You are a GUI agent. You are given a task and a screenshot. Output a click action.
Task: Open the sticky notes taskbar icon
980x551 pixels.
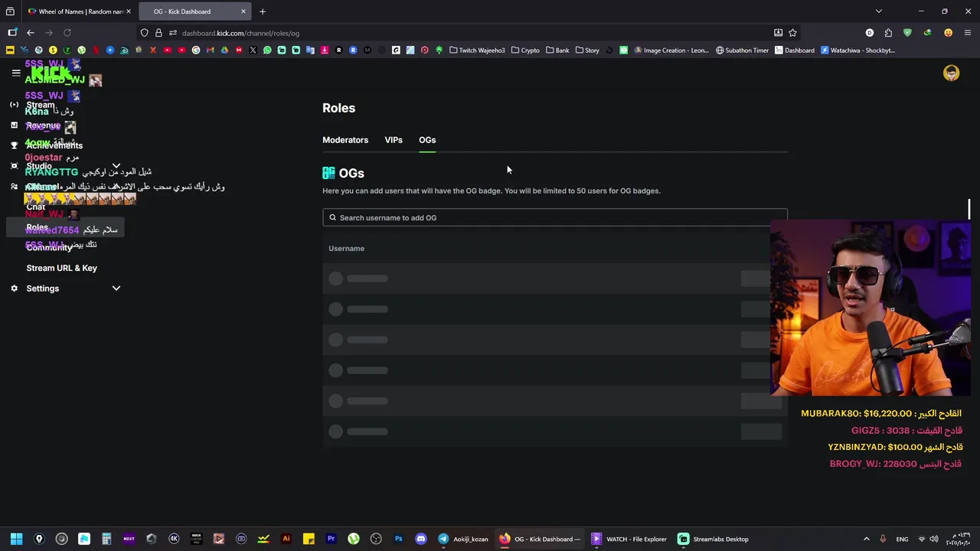[x=309, y=539]
